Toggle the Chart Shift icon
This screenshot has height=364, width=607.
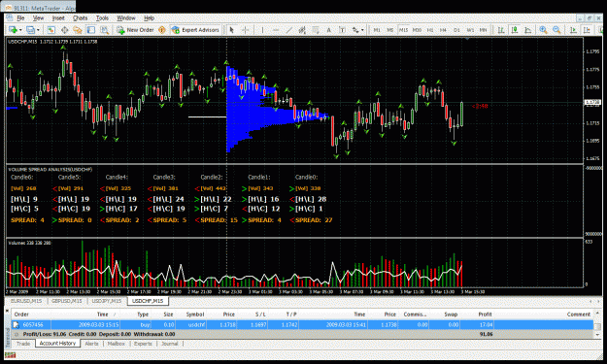(x=588, y=30)
